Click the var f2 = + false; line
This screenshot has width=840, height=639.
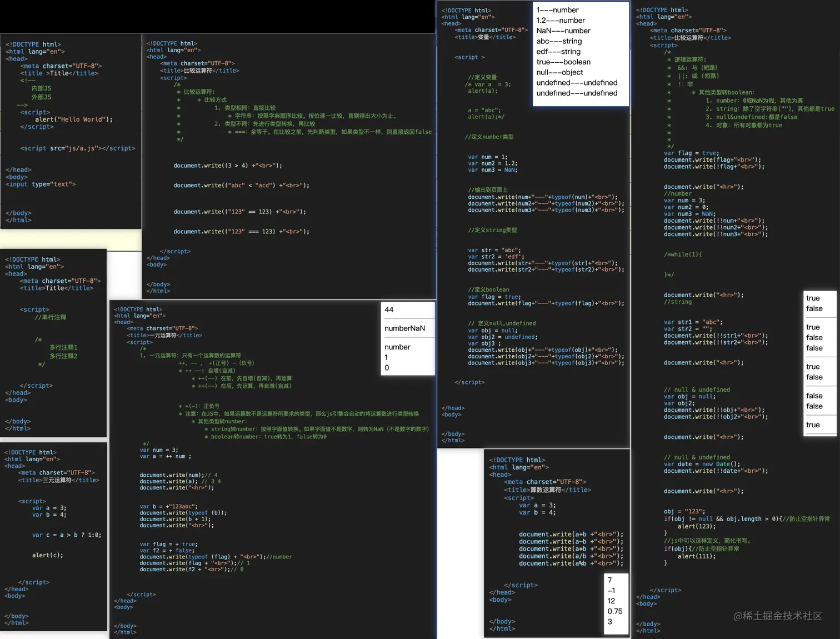pos(167,551)
